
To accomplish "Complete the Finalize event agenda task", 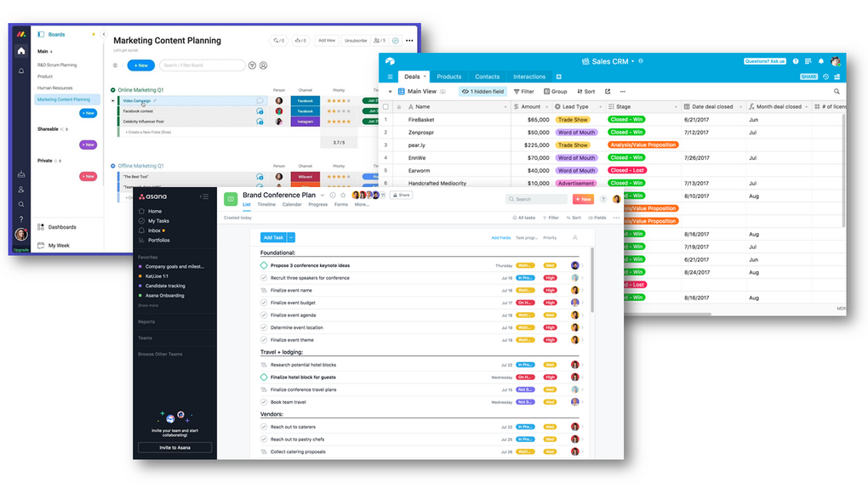I will pyautogui.click(x=264, y=315).
